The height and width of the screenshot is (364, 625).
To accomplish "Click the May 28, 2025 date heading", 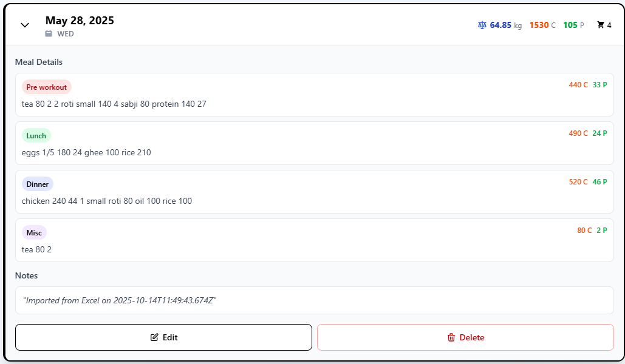I will point(80,21).
